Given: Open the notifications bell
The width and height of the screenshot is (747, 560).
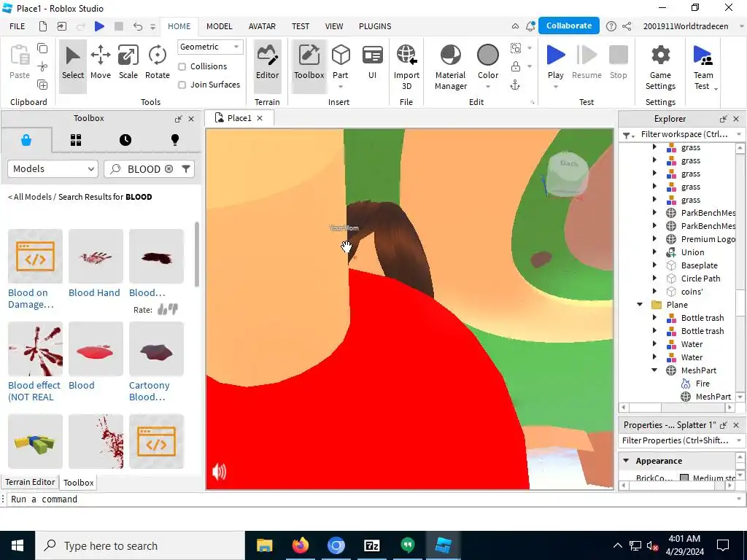Looking at the screenshot, I should coord(530,26).
